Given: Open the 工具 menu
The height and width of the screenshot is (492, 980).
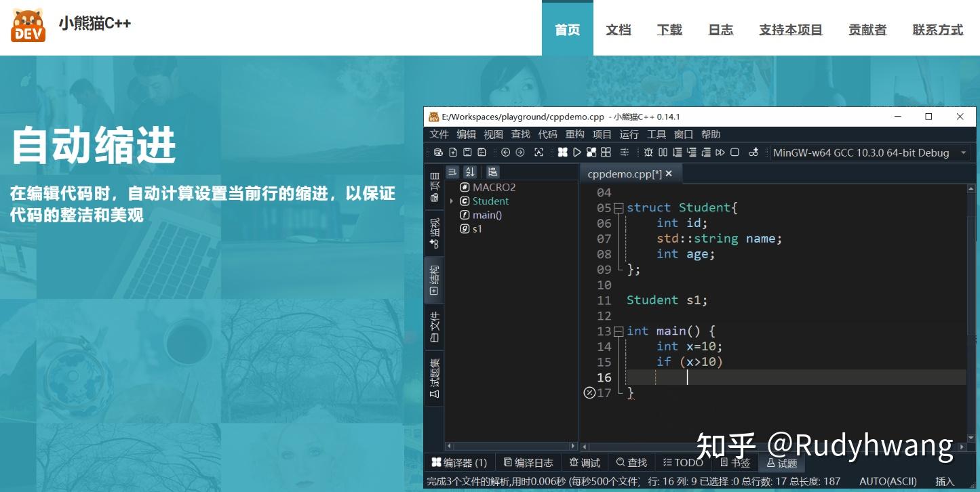Looking at the screenshot, I should (656, 134).
